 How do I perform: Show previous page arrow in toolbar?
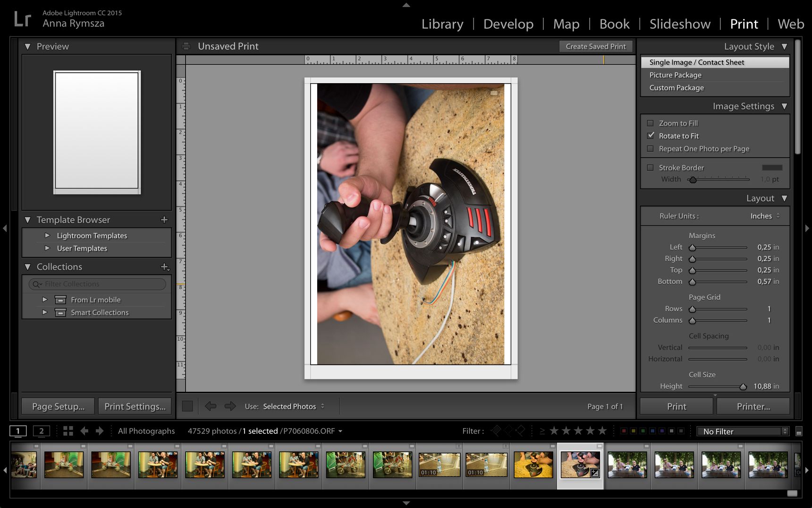point(211,406)
